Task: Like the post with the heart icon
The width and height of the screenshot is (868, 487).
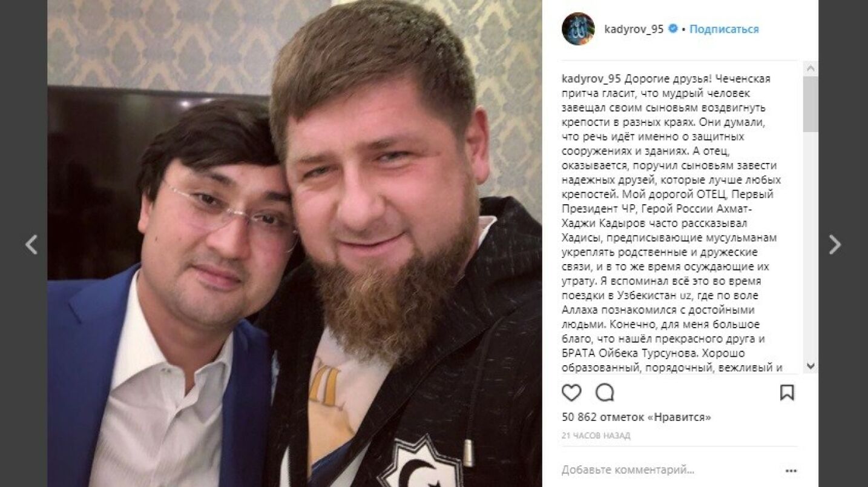Action: pos(571,393)
